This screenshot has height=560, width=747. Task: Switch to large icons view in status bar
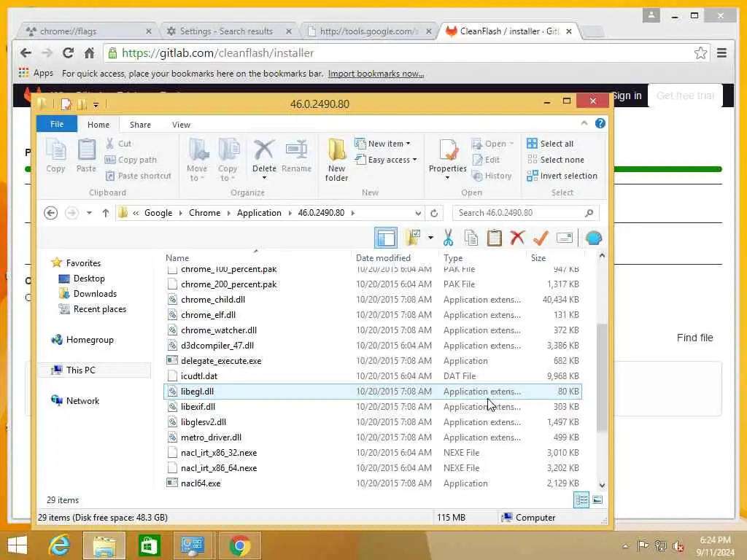point(597,500)
